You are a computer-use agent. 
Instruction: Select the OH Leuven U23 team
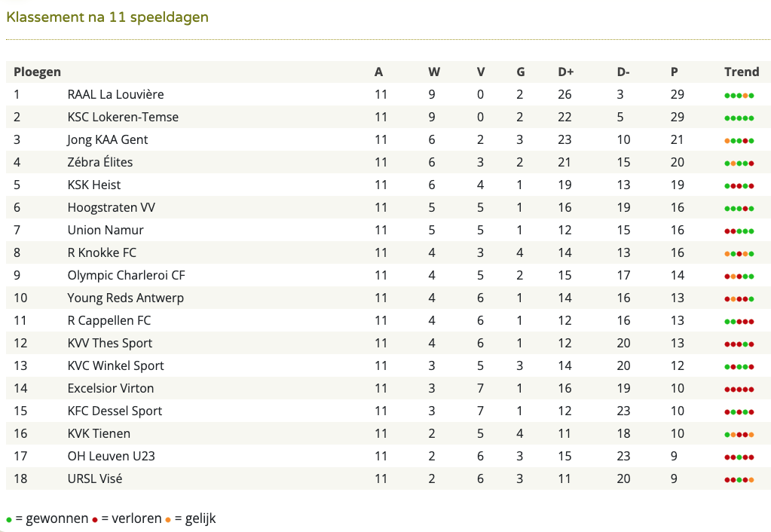pyautogui.click(x=111, y=457)
